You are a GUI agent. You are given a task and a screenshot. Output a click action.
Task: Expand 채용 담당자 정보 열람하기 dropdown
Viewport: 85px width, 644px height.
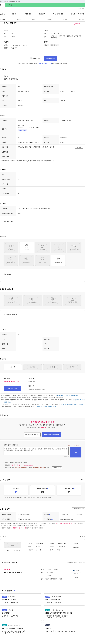click(52, 435)
